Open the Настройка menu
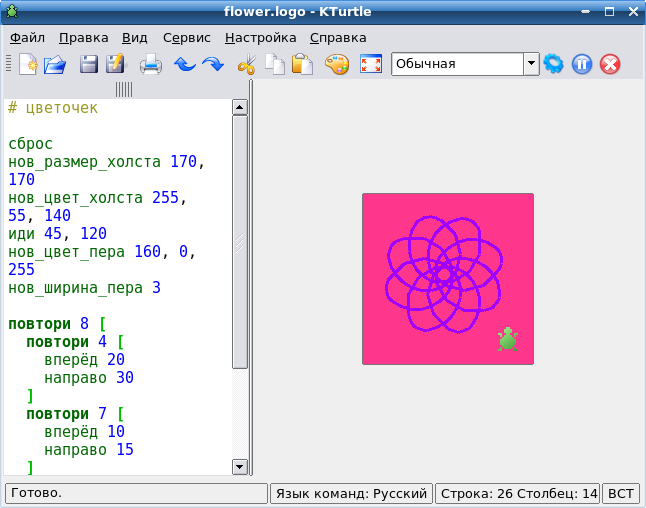The width and height of the screenshot is (646, 508). (260, 38)
